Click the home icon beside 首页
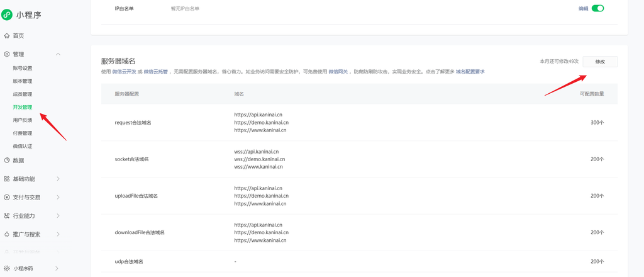The height and width of the screenshot is (277, 644). [x=6, y=36]
